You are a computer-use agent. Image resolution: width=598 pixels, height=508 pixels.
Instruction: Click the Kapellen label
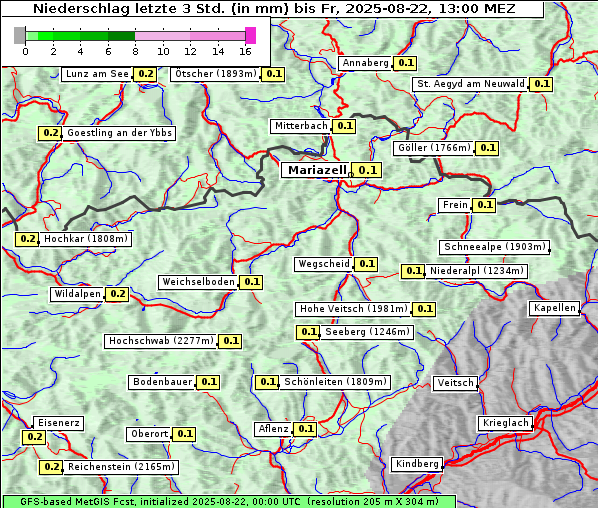click(x=555, y=308)
